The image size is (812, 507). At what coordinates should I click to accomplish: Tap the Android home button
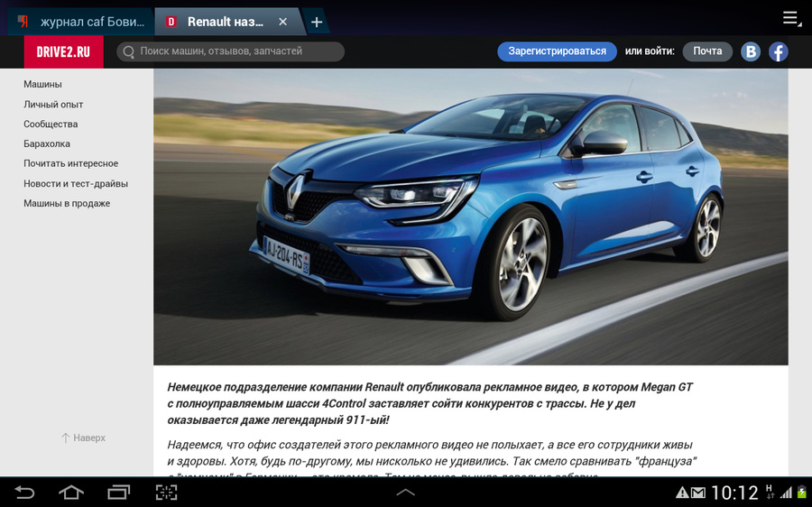pyautogui.click(x=71, y=492)
